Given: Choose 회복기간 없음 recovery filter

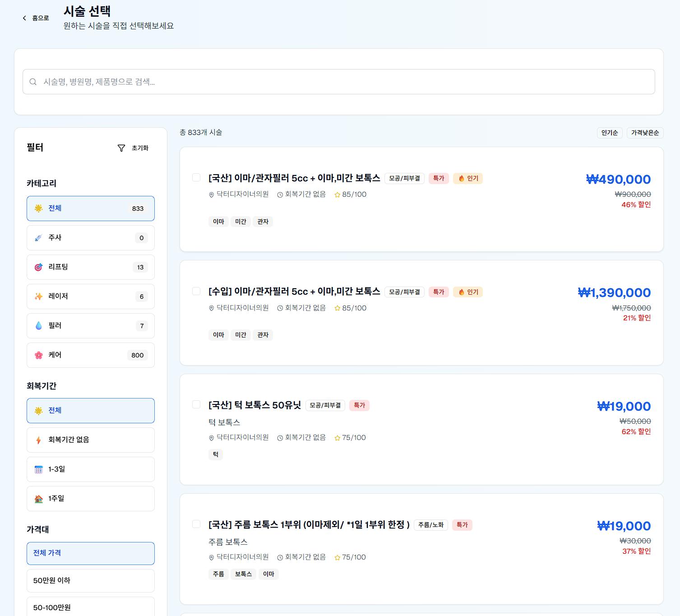Looking at the screenshot, I should (91, 440).
